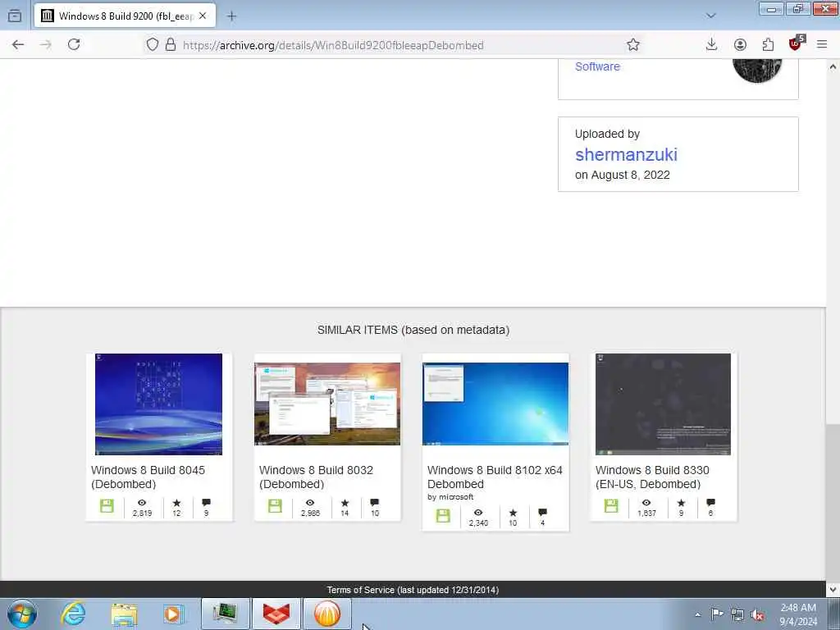Open the Firefox downloads panel
840x630 pixels.
point(711,45)
